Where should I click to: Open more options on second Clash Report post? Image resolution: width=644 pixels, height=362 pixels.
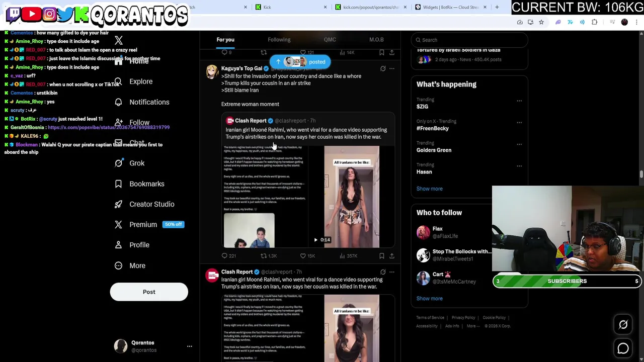point(392,272)
